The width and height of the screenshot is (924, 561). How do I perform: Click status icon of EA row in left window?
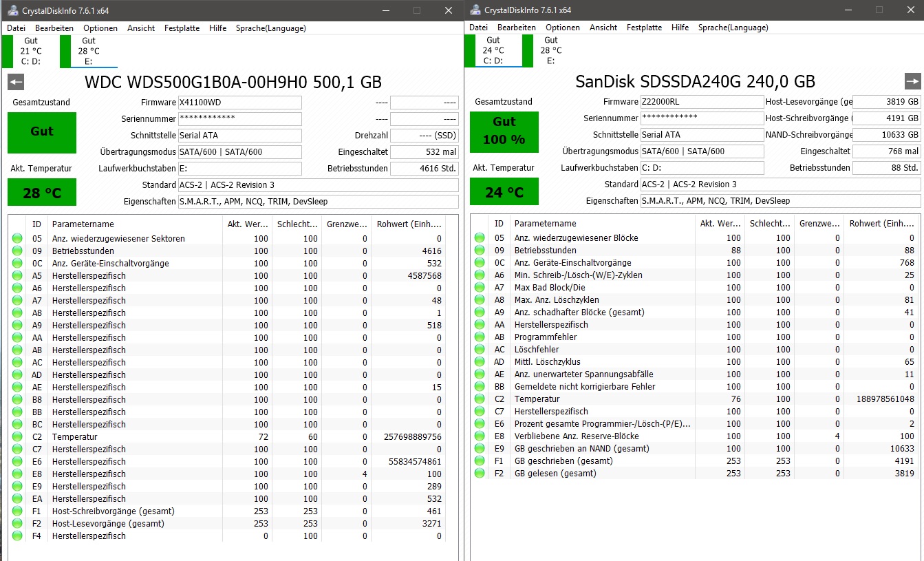17,499
